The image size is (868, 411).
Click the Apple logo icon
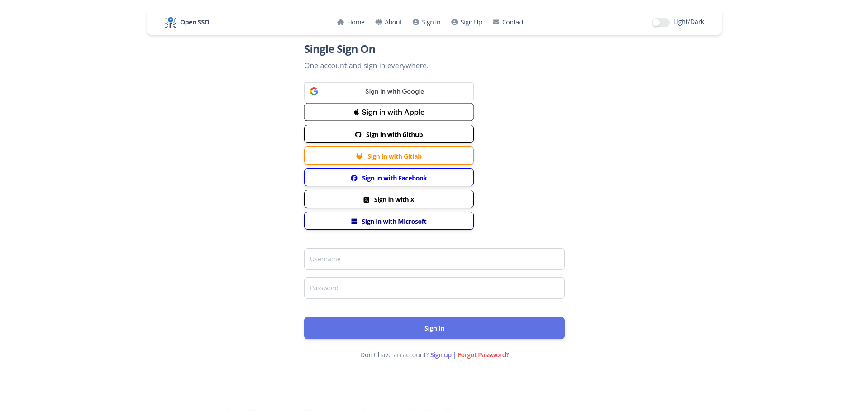point(356,112)
